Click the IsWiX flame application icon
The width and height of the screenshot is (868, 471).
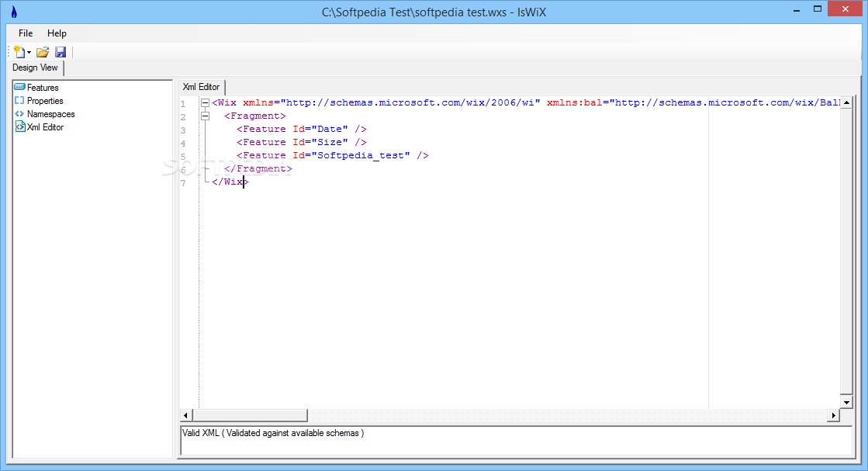pyautogui.click(x=14, y=12)
